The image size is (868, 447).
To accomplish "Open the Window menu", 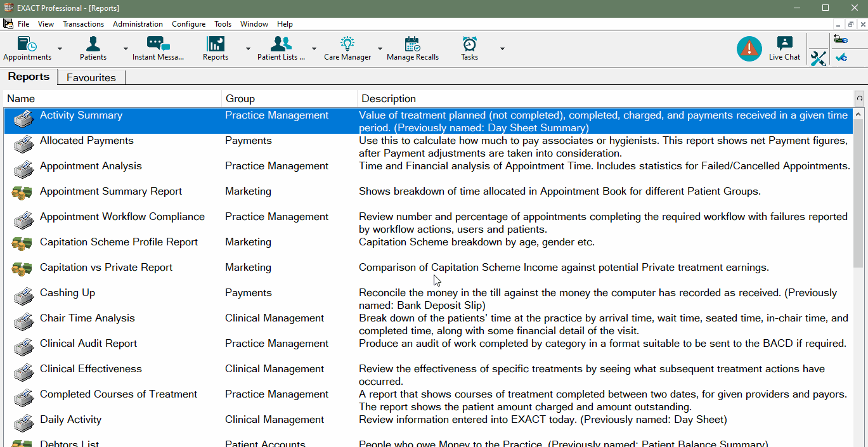I will tap(254, 24).
